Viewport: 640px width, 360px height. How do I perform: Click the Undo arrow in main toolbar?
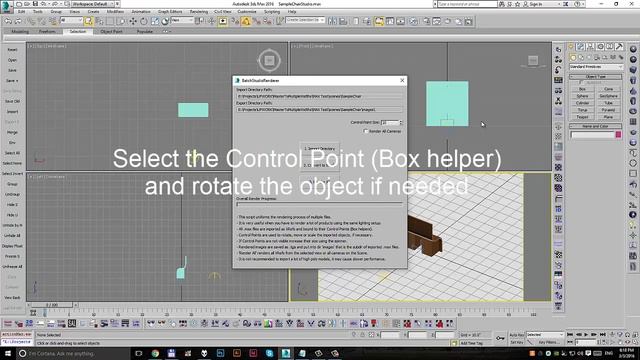coord(8,21)
